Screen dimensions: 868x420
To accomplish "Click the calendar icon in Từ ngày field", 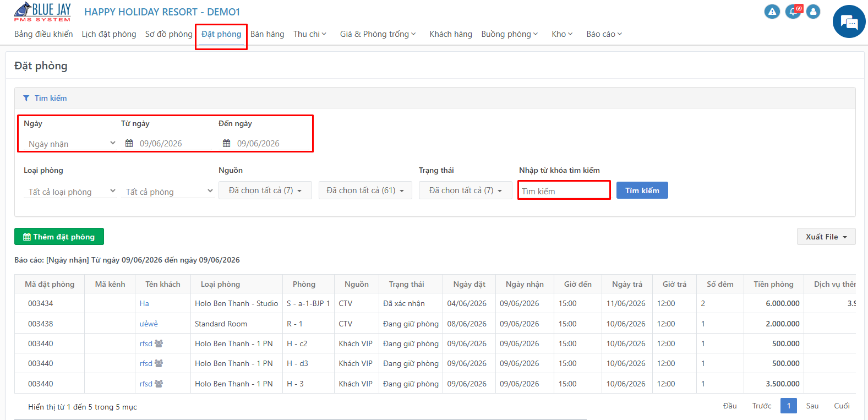I will pyautogui.click(x=129, y=143).
